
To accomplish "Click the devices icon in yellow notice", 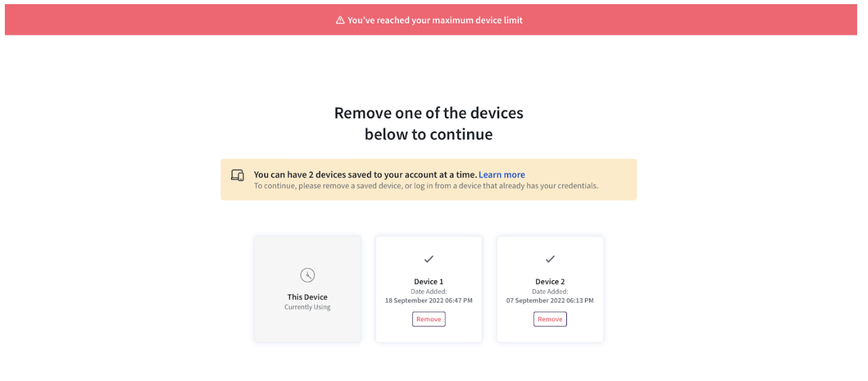I will point(237,175).
